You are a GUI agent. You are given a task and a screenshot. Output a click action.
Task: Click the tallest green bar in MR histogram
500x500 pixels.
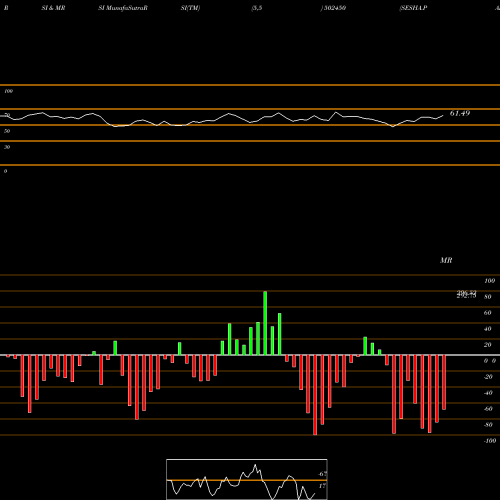(x=265, y=323)
